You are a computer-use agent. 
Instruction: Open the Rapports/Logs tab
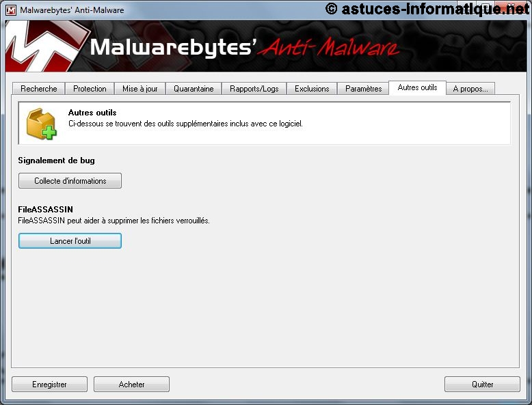pyautogui.click(x=254, y=89)
